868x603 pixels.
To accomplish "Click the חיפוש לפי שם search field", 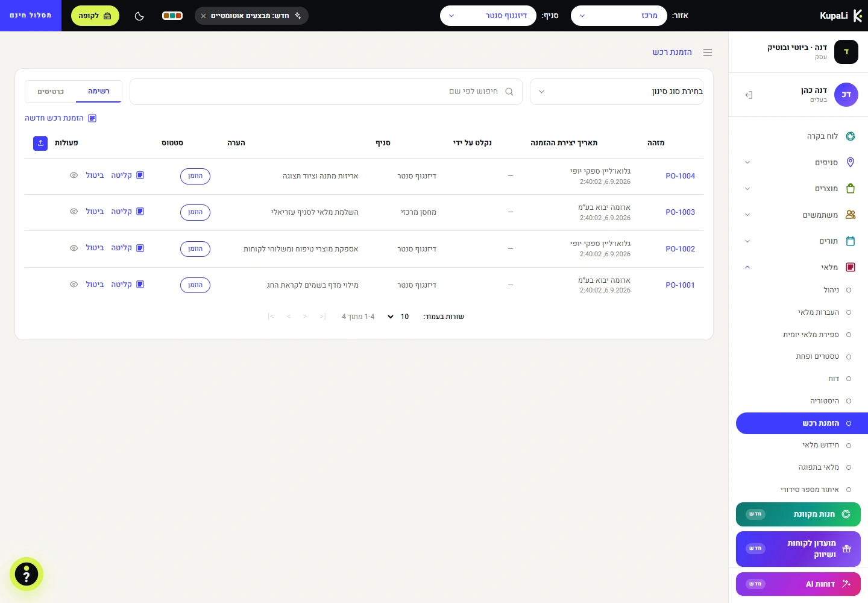I will pyautogui.click(x=326, y=92).
